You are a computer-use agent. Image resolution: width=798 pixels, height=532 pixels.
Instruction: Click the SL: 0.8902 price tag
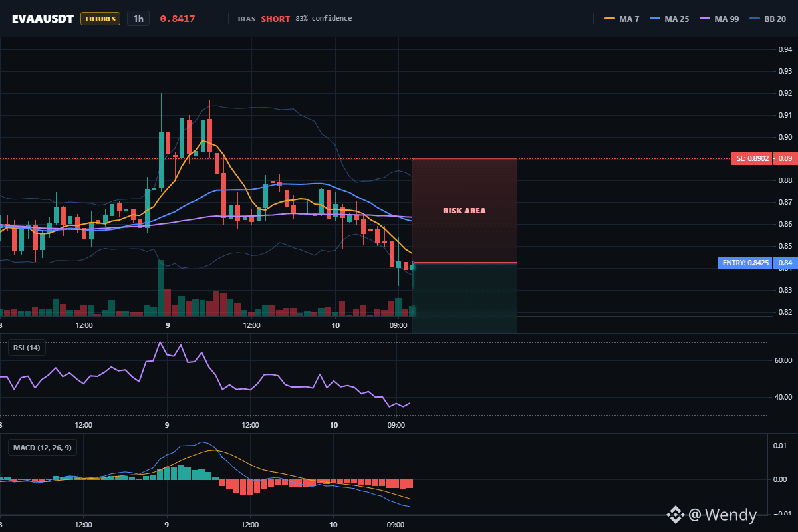(753, 159)
